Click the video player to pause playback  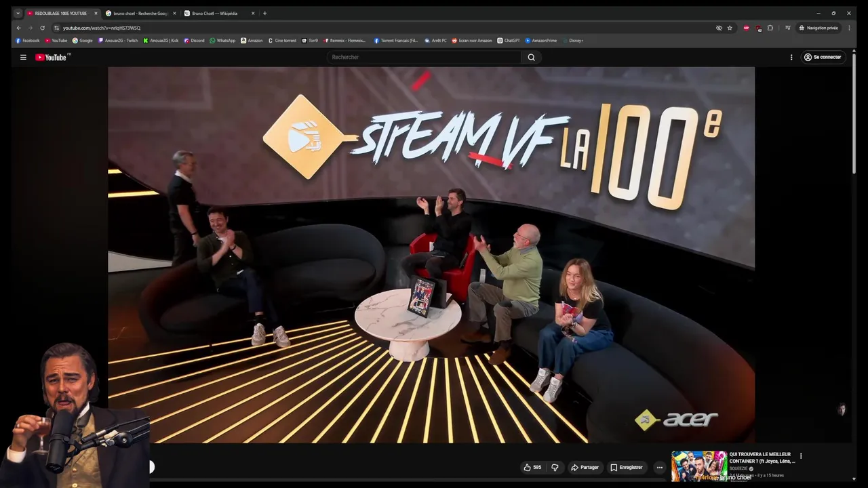coord(431,254)
